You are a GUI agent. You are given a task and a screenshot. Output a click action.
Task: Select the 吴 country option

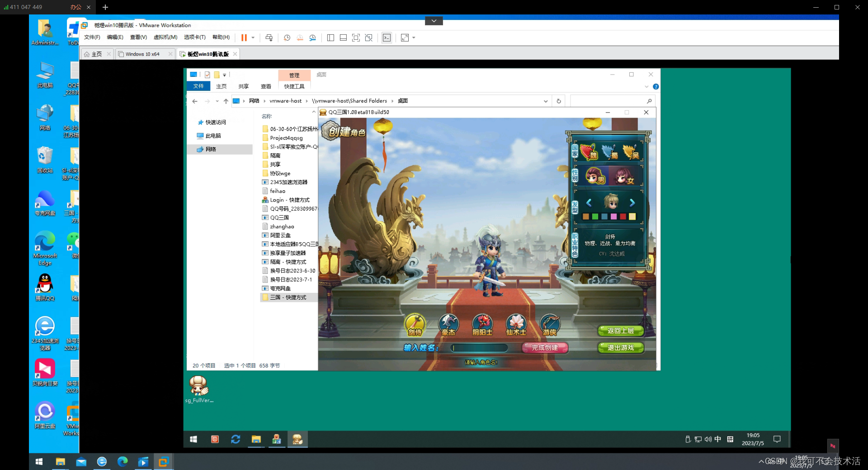(631, 152)
